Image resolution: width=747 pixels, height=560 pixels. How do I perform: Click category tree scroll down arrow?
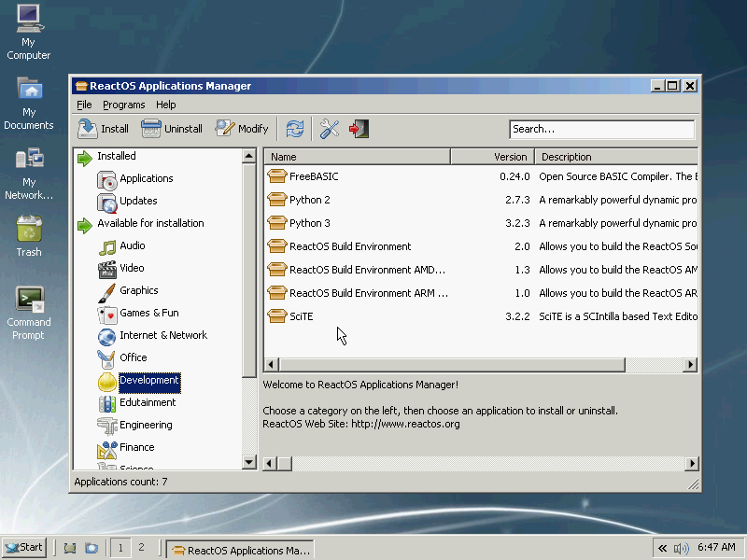coord(249,462)
